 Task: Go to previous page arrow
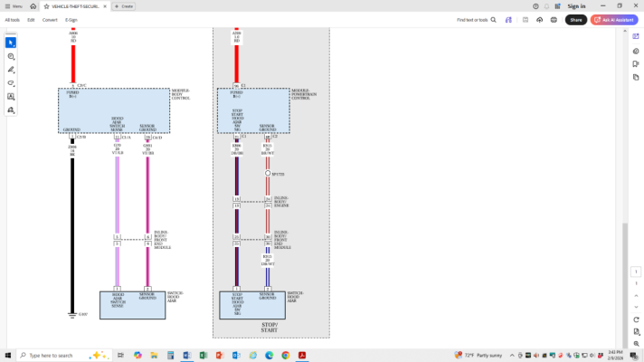(636, 295)
